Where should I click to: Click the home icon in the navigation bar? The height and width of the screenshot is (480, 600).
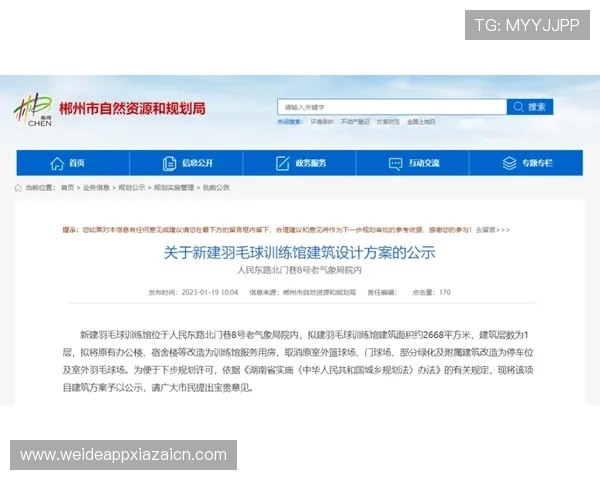tap(57, 163)
